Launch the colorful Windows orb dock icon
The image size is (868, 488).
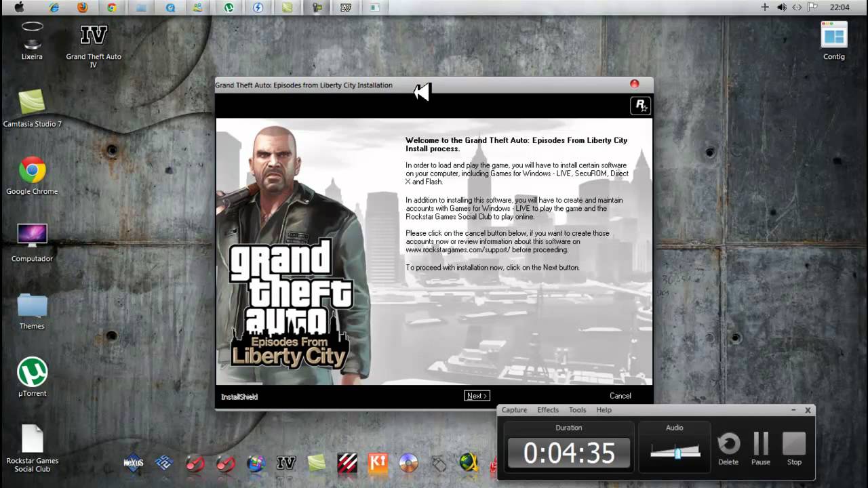pos(256,463)
